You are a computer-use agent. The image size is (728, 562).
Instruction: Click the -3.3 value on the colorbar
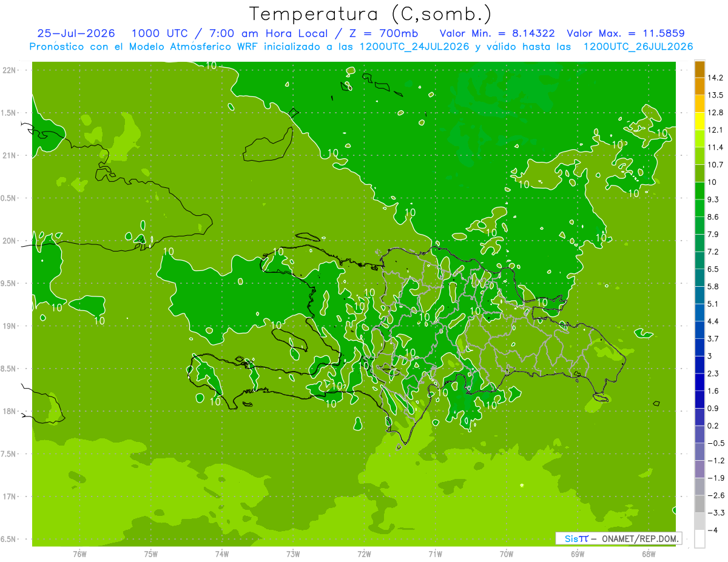pyautogui.click(x=716, y=512)
